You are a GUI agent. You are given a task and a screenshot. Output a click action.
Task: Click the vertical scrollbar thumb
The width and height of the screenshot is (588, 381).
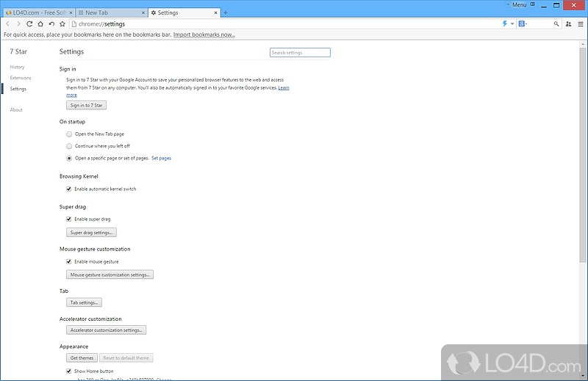click(x=582, y=155)
